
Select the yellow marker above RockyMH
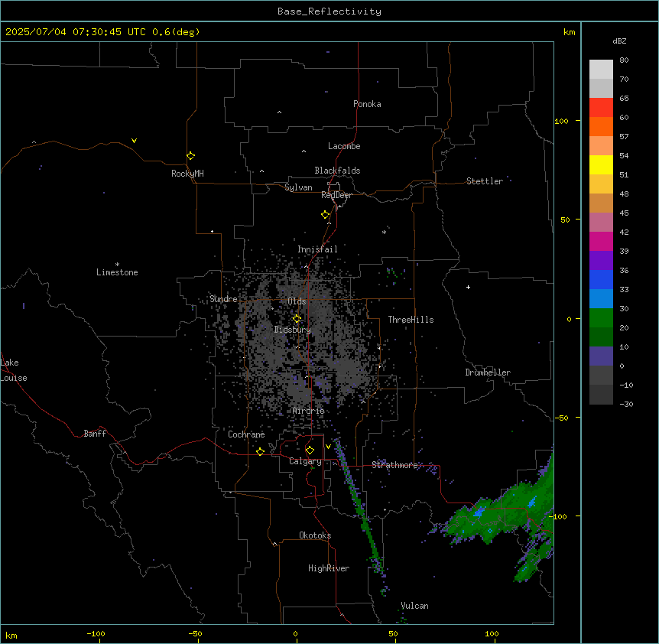click(x=190, y=155)
